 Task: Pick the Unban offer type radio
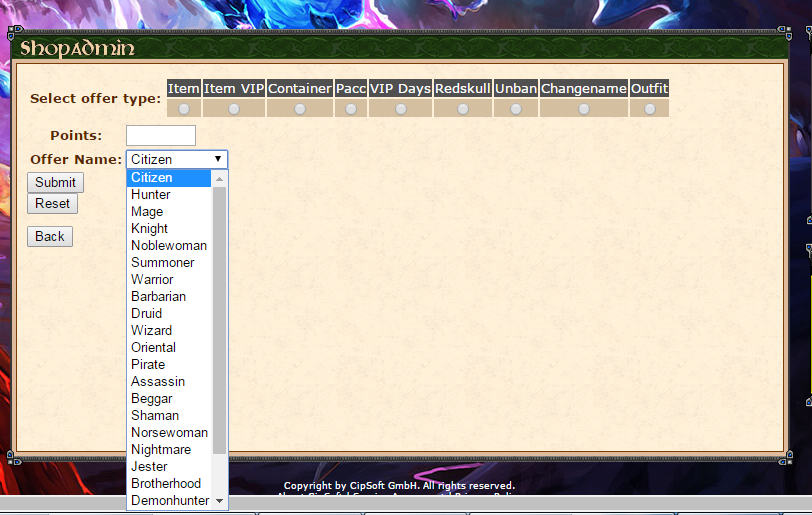click(x=516, y=109)
